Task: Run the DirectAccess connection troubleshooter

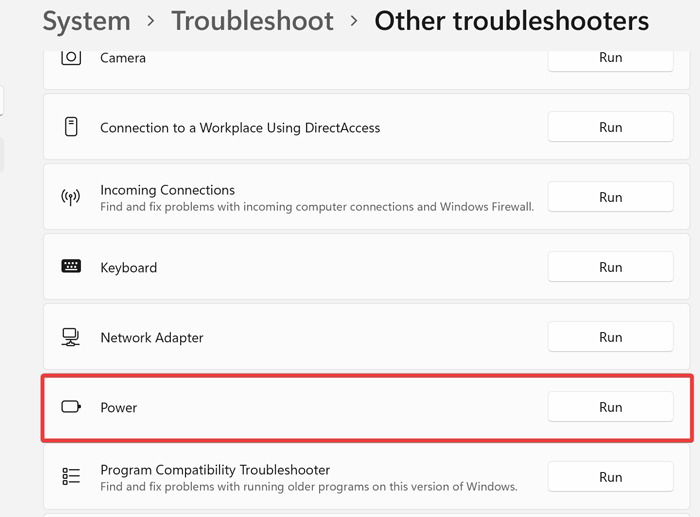Action: (610, 127)
